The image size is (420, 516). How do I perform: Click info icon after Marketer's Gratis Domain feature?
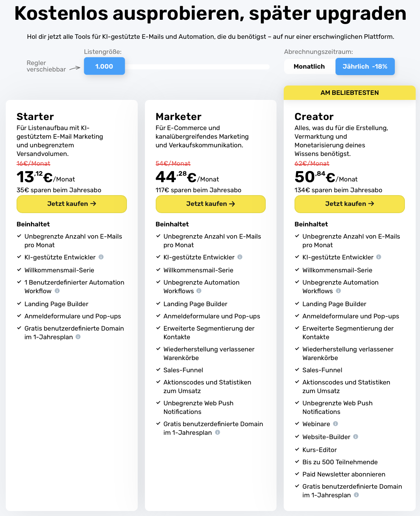pos(218,432)
